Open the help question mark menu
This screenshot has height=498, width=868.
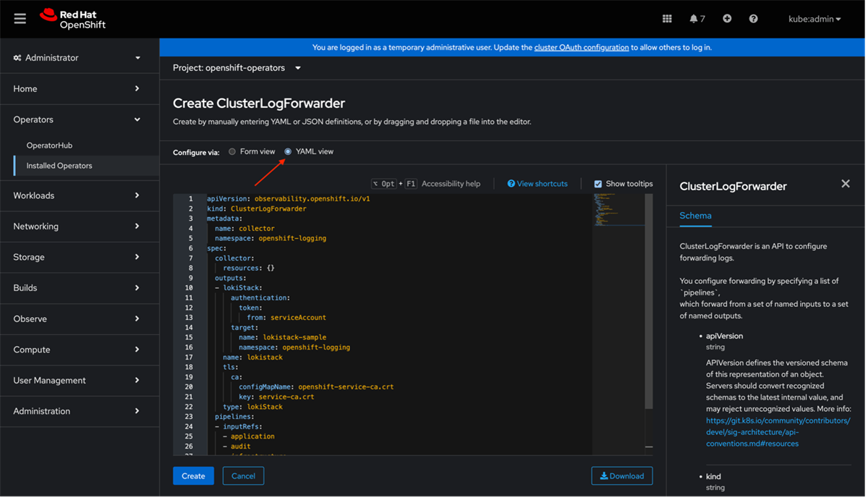click(x=753, y=19)
